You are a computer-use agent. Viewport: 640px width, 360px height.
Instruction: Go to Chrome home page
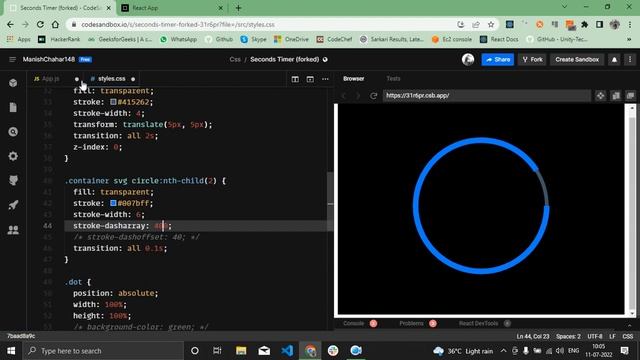55,24
